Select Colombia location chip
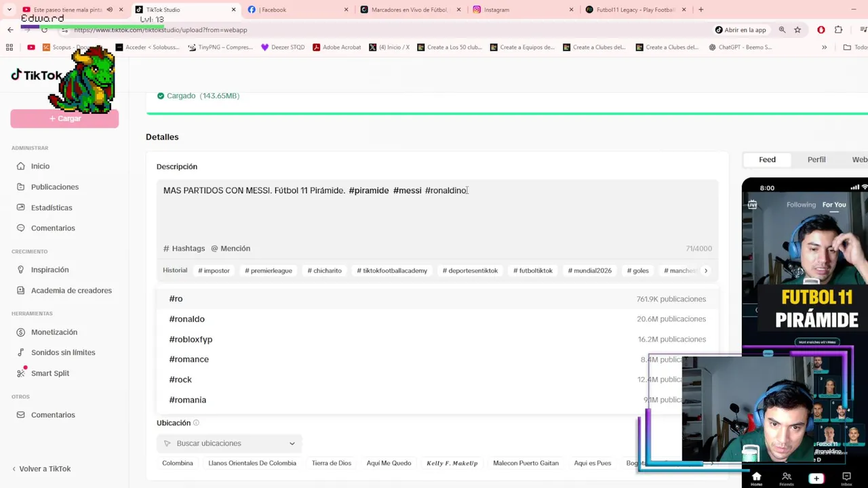This screenshot has height=488, width=868. 178,463
